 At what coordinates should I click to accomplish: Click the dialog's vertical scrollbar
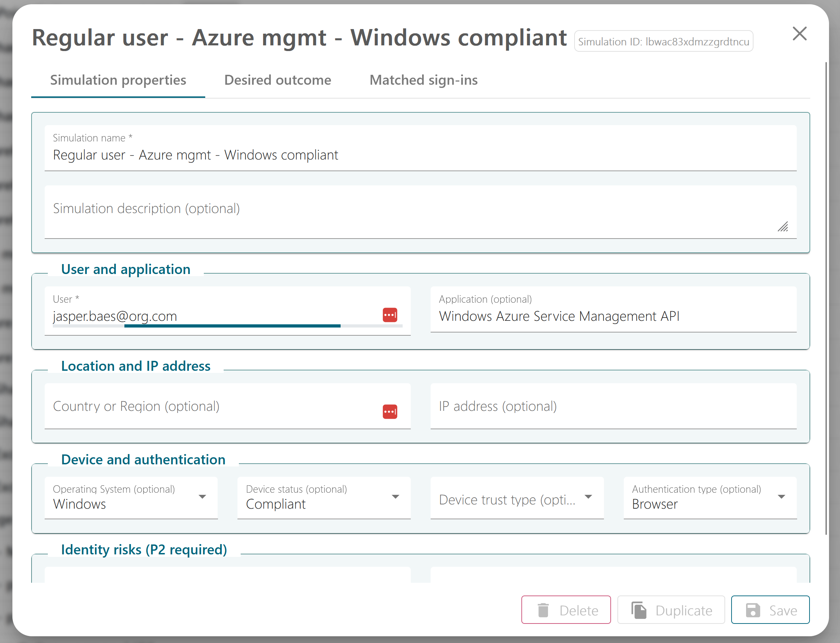(x=826, y=298)
